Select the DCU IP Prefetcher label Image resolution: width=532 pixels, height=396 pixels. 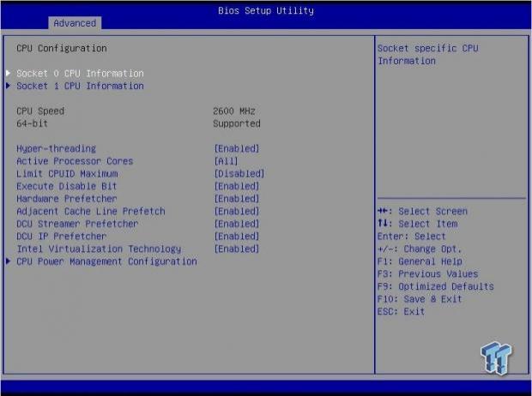point(62,237)
